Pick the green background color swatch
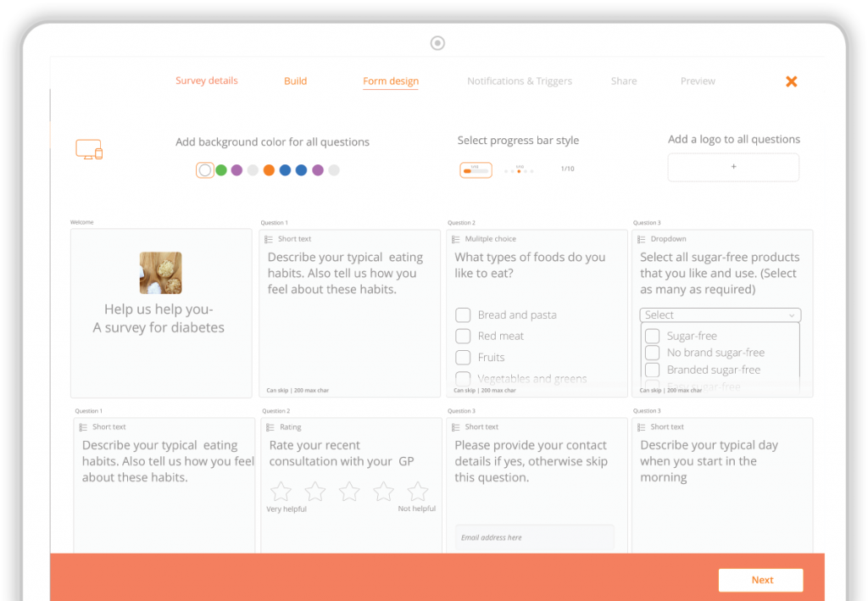 pos(221,170)
